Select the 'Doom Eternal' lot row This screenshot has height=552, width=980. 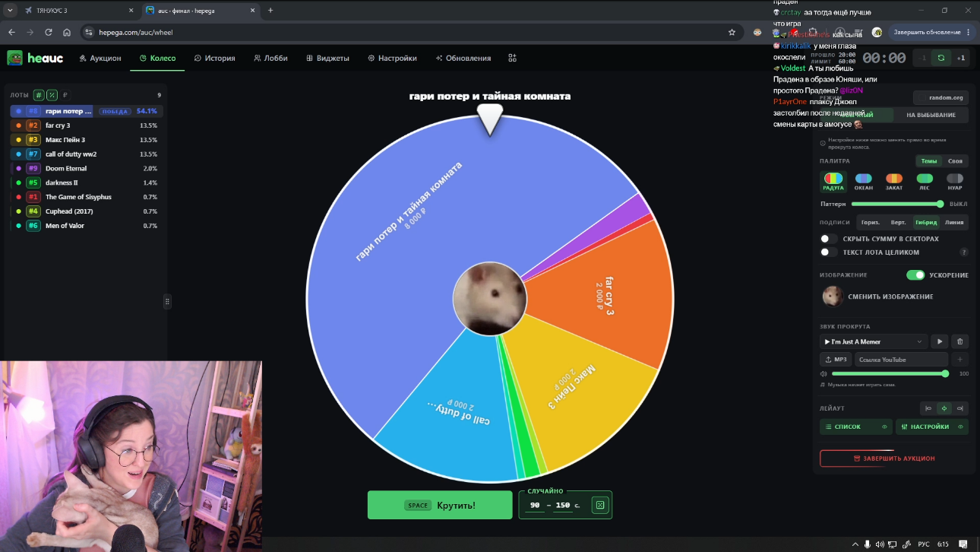86,169
